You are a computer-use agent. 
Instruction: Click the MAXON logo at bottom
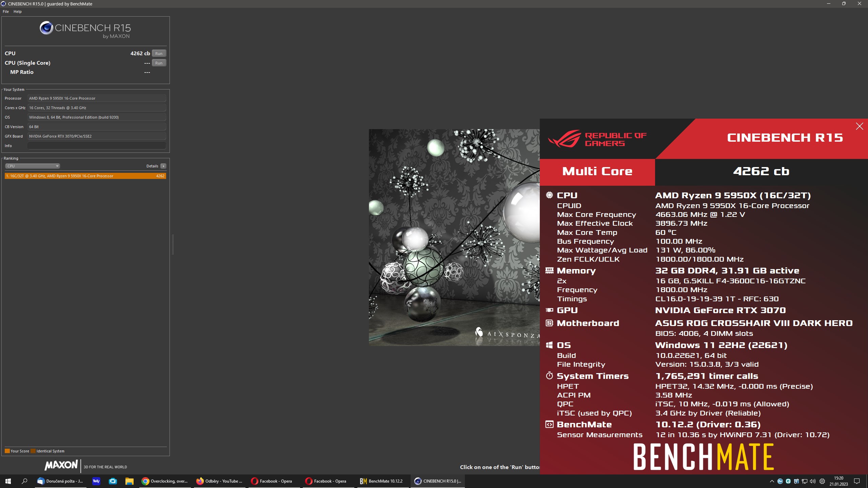(61, 465)
